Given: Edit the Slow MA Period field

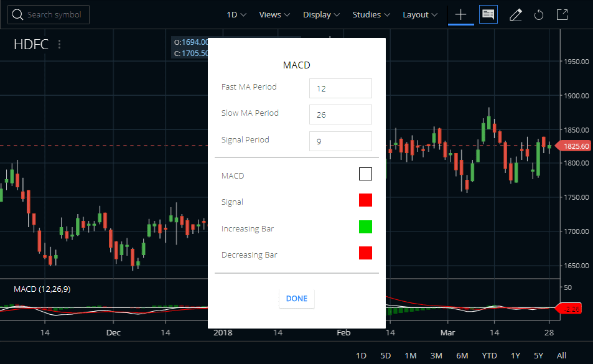Looking at the screenshot, I should 340,114.
